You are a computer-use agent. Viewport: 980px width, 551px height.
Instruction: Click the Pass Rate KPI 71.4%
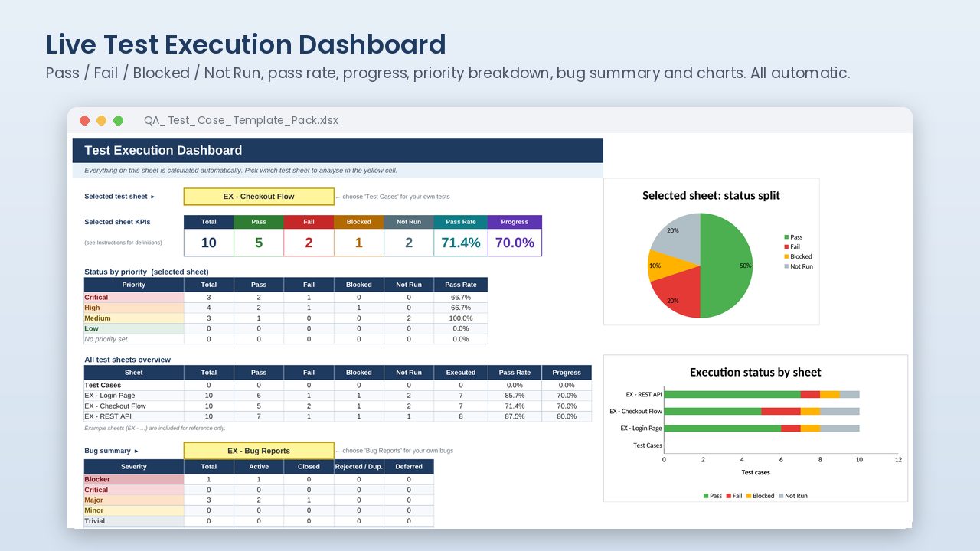click(x=461, y=243)
